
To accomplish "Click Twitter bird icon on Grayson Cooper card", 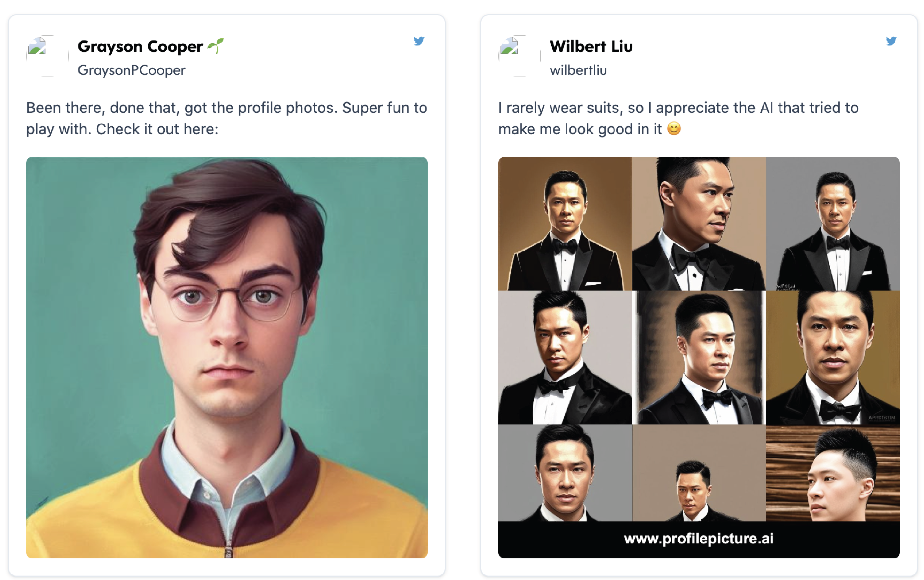I will click(x=419, y=41).
